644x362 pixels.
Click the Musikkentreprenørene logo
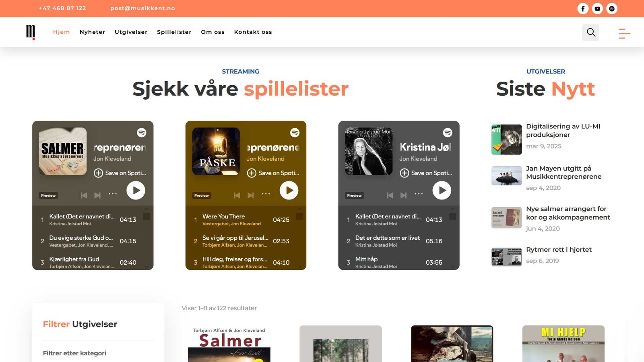[31, 32]
